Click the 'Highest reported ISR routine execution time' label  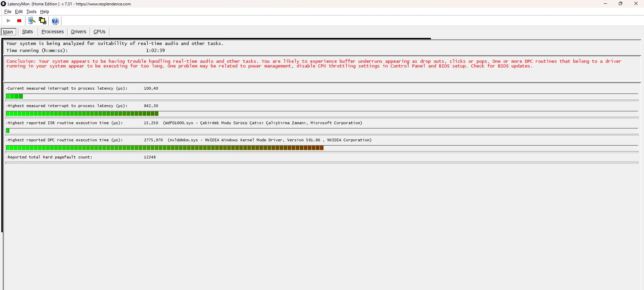pos(64,123)
